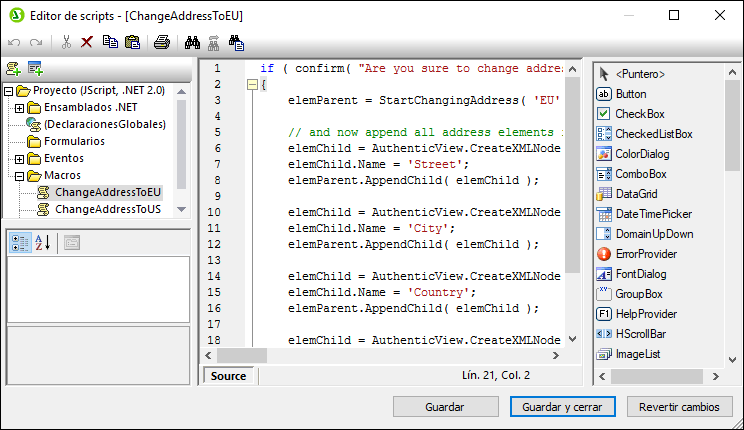Collapse the Macros folder

(19, 176)
